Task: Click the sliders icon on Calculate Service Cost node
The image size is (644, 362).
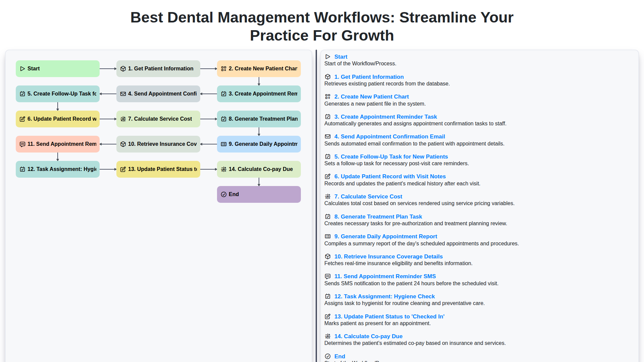Action: click(123, 119)
